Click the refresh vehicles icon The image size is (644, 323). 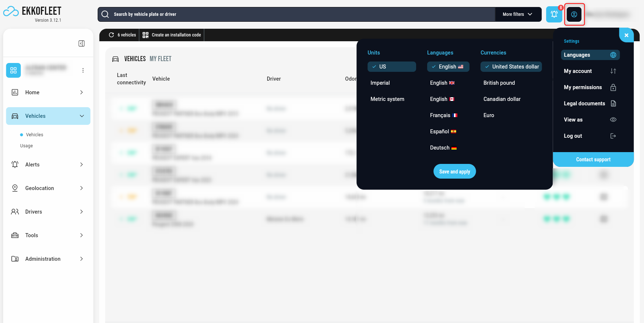tap(111, 35)
